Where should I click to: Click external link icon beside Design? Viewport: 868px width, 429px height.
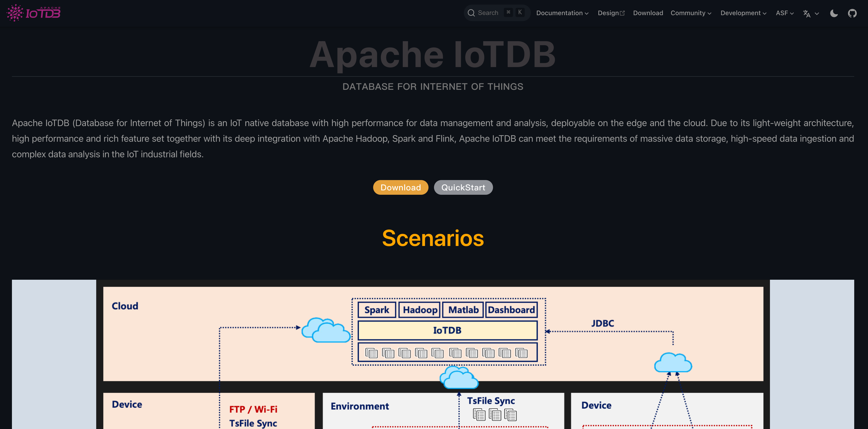pyautogui.click(x=622, y=13)
